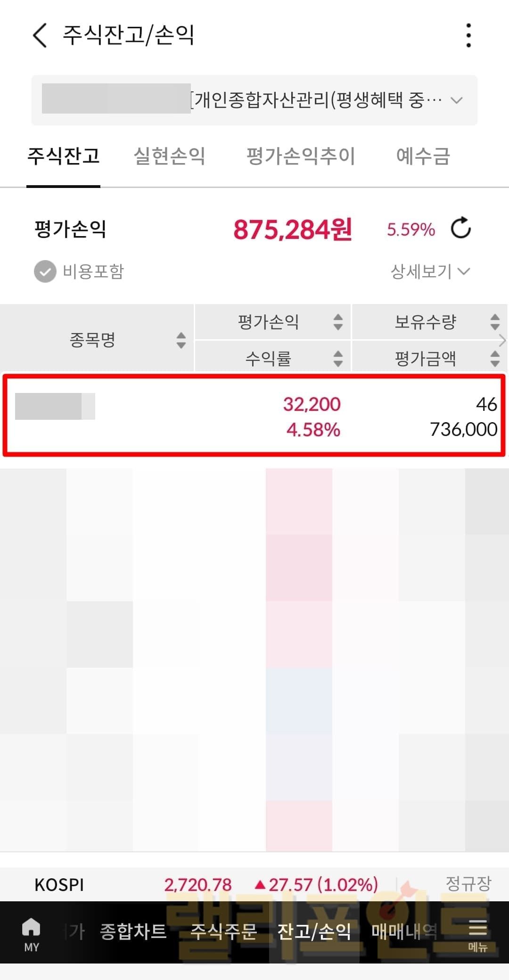Sort by 평가금액 column arrows

pos(494,359)
